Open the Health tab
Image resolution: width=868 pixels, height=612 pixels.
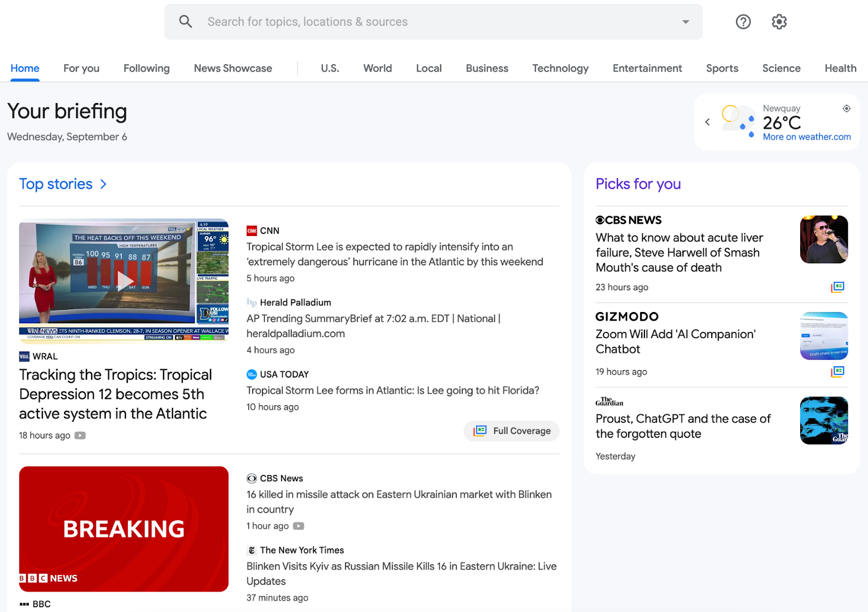pos(840,68)
